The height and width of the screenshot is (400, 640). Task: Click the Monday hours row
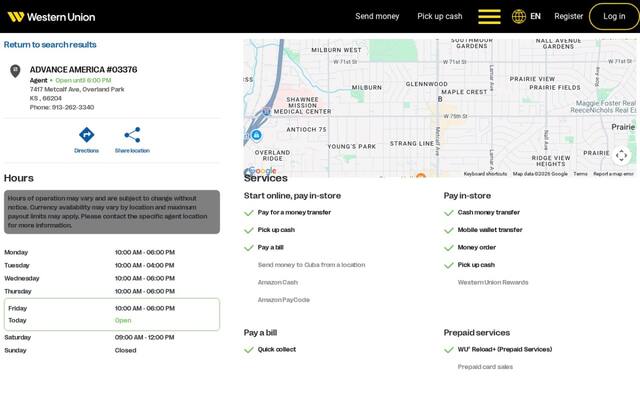[112, 252]
